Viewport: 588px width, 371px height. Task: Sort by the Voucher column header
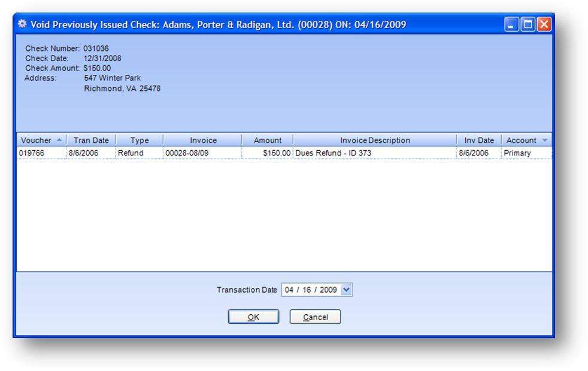click(x=41, y=140)
